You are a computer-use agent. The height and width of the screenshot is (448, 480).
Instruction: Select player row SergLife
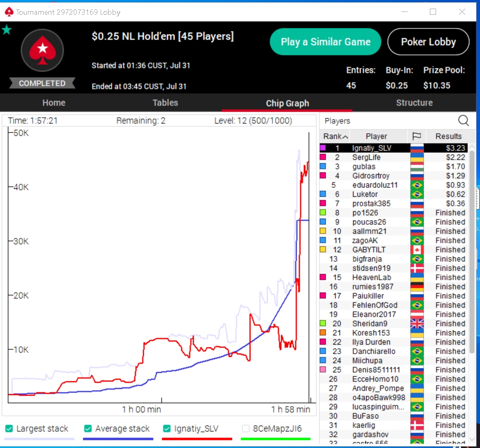click(393, 157)
